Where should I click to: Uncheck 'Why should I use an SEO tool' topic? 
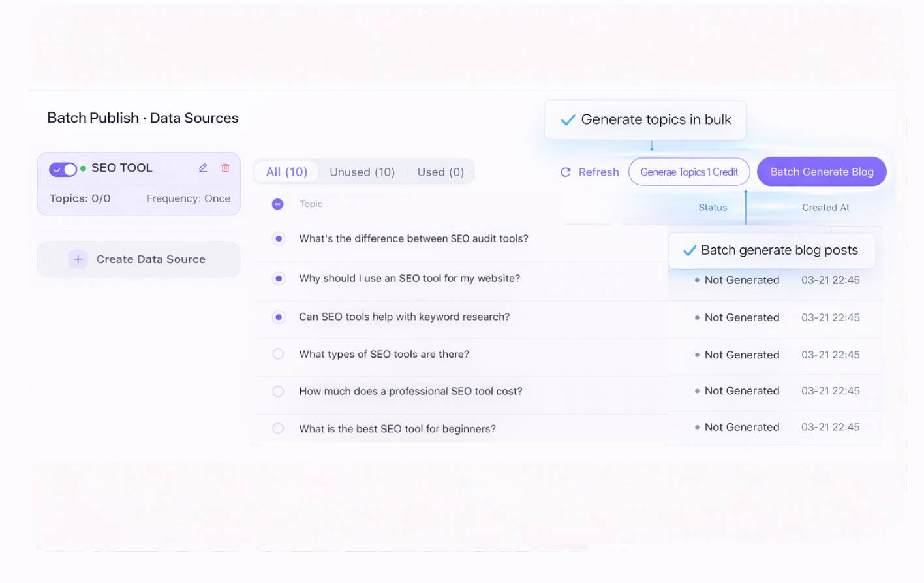click(279, 279)
